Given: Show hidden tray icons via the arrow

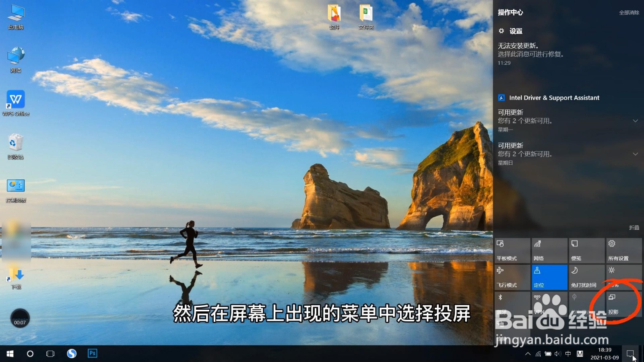Looking at the screenshot, I should tap(528, 354).
